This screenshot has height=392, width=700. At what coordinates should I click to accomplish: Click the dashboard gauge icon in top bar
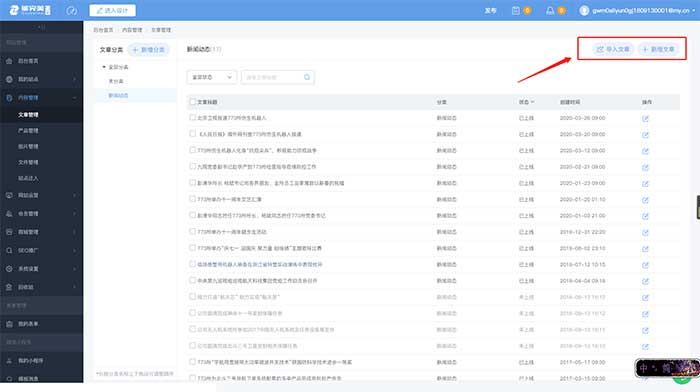click(x=71, y=10)
